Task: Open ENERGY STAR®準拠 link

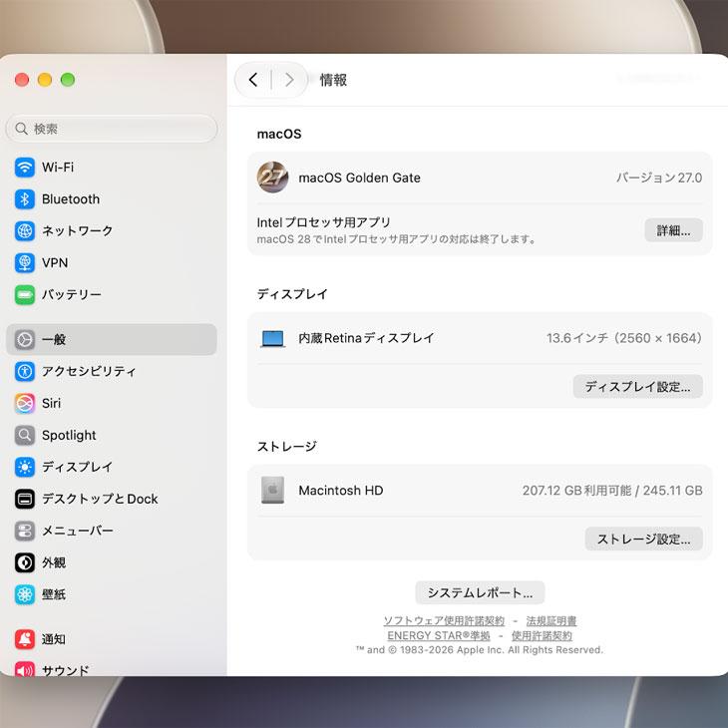Action: 439,635
